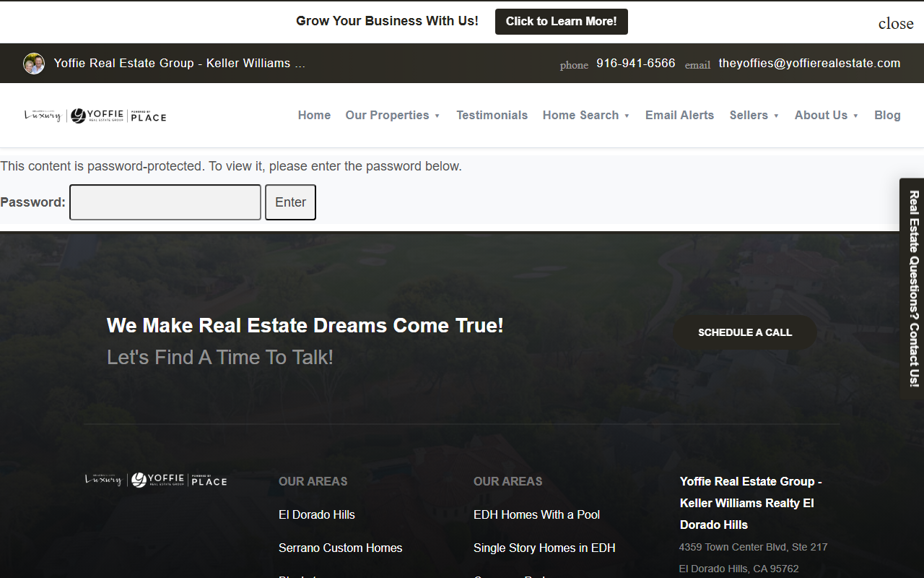Click the agent avatar photo in top bar

coord(34,64)
